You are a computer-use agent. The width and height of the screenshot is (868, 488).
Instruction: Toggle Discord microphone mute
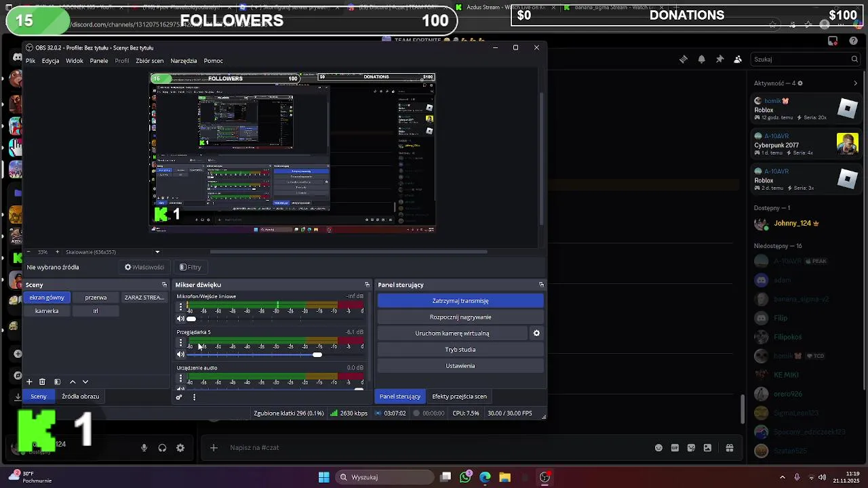(x=144, y=447)
